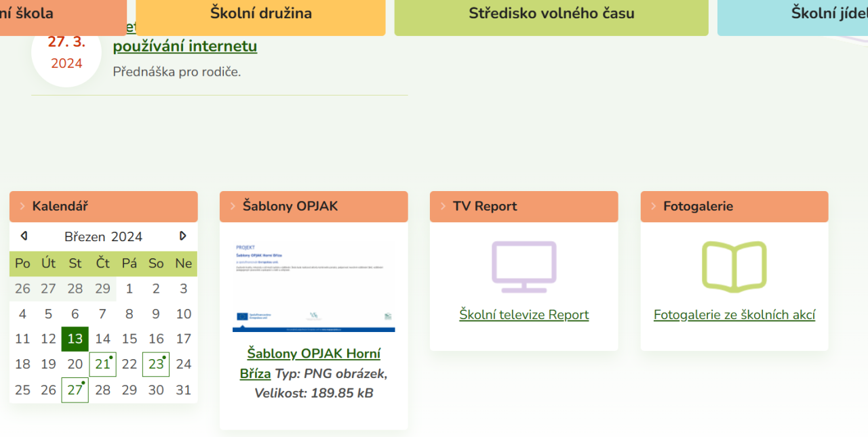Click chevron icon beside Kalendář heading
868x437 pixels.
coord(22,207)
